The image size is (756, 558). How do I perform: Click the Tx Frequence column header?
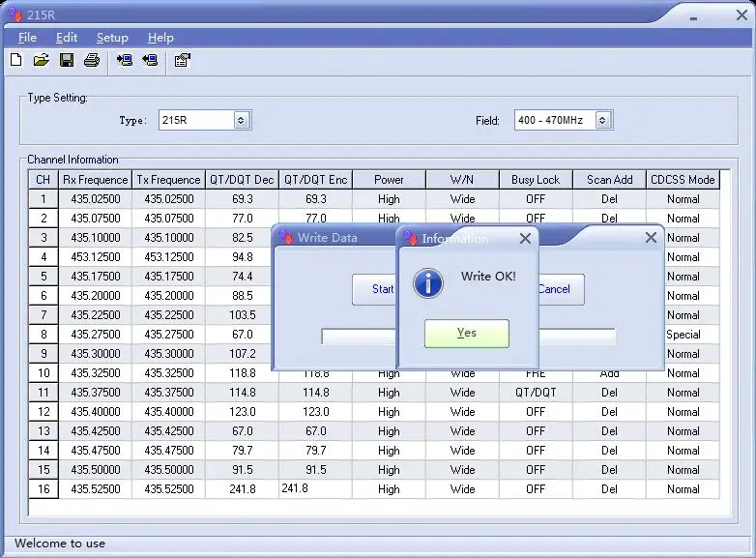tap(169, 180)
